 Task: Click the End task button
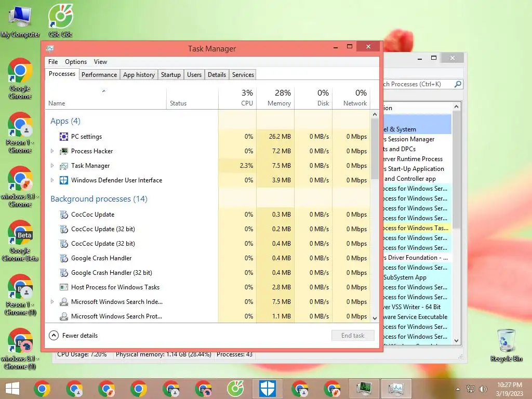click(x=353, y=336)
